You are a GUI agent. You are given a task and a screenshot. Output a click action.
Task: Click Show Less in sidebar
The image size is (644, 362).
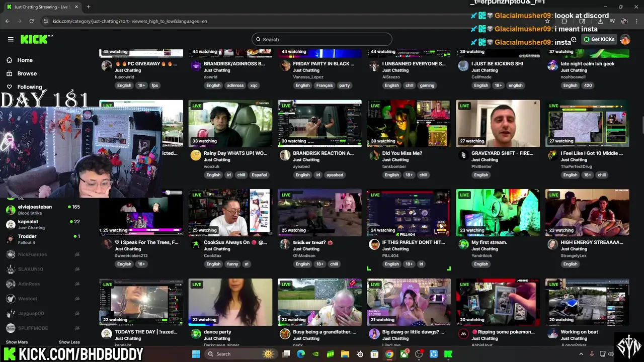[69, 342]
